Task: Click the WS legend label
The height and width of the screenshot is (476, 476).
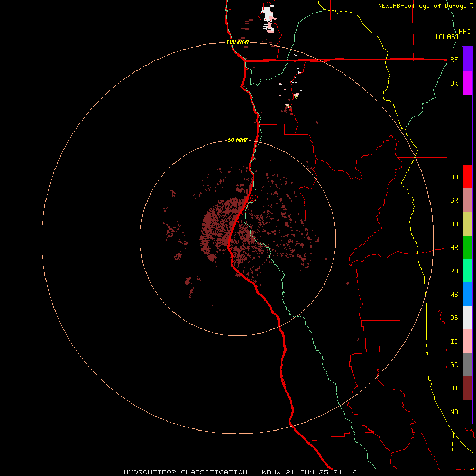Action: 454,295
